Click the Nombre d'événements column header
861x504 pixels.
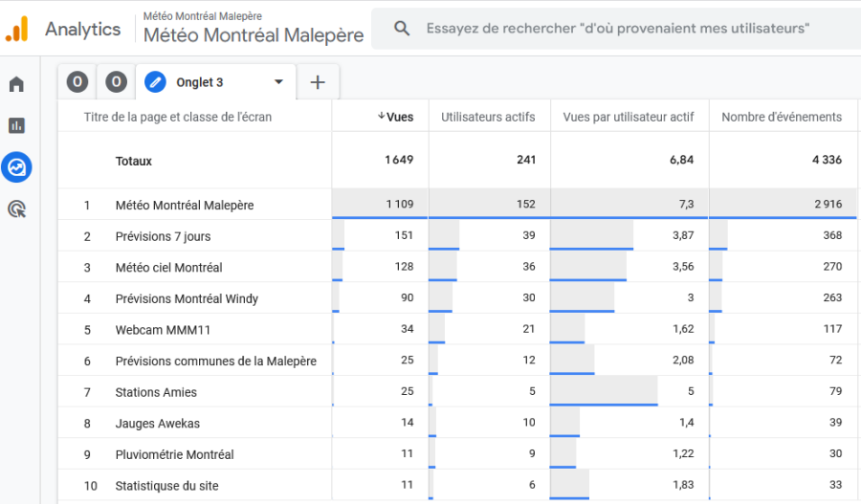coord(781,117)
